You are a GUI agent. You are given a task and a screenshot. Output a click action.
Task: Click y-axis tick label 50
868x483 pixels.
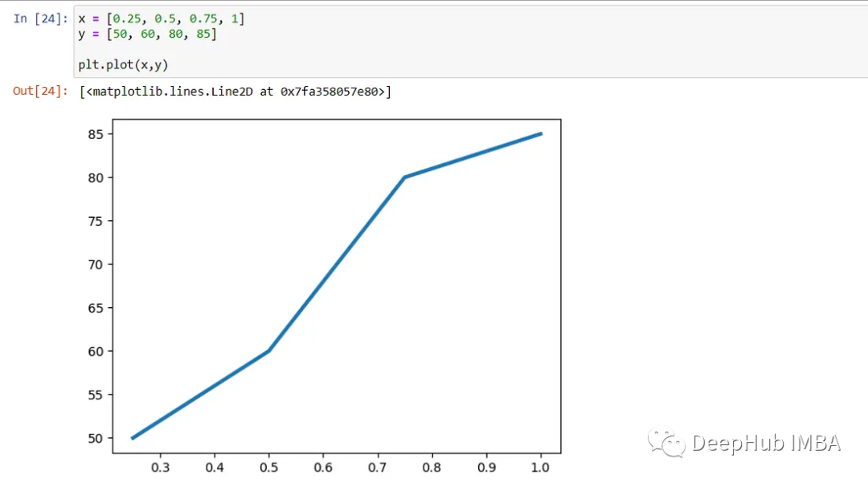[x=95, y=438]
